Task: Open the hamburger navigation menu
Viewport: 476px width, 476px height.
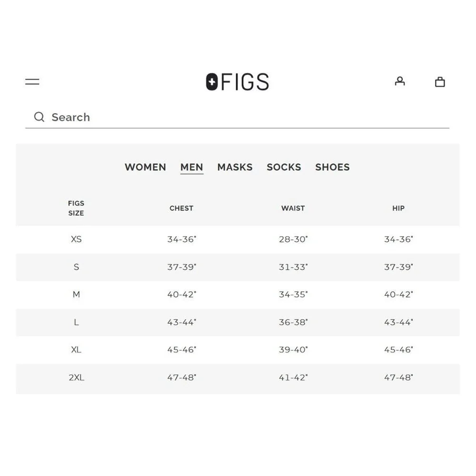Action: point(32,82)
